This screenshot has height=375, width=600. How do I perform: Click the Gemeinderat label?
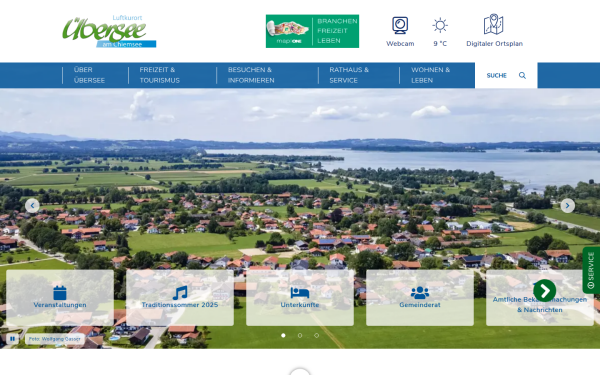420,305
